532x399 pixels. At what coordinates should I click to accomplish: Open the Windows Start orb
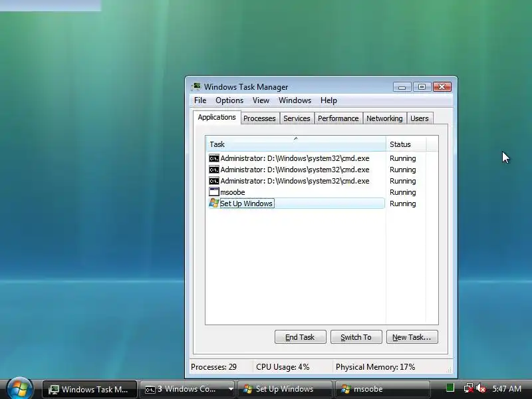19,388
